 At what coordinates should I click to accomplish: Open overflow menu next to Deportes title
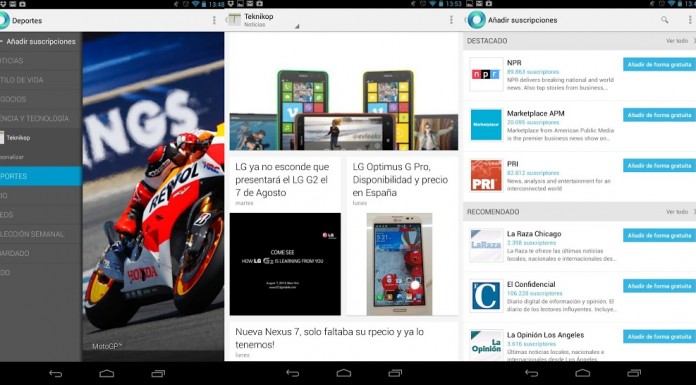click(214, 20)
